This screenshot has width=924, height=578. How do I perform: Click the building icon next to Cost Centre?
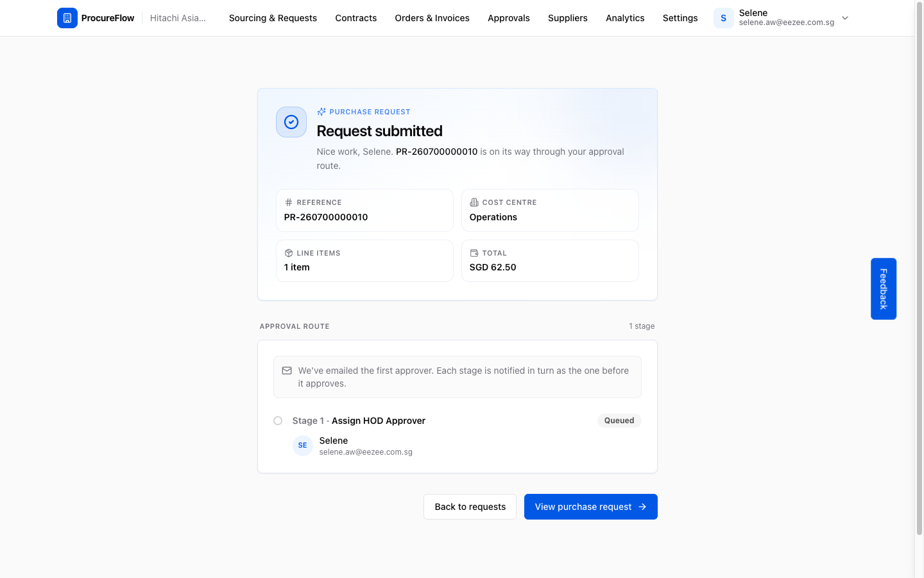tap(474, 202)
